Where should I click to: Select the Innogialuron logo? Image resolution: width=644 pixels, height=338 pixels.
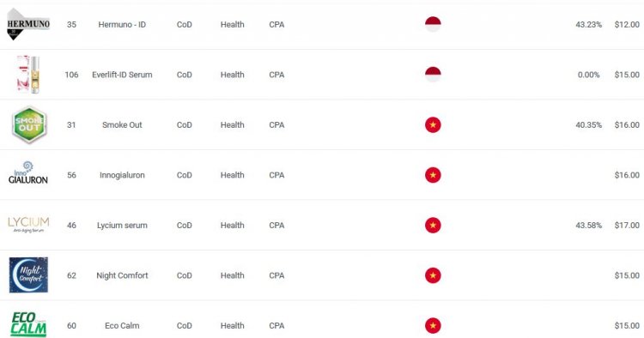[x=28, y=172]
